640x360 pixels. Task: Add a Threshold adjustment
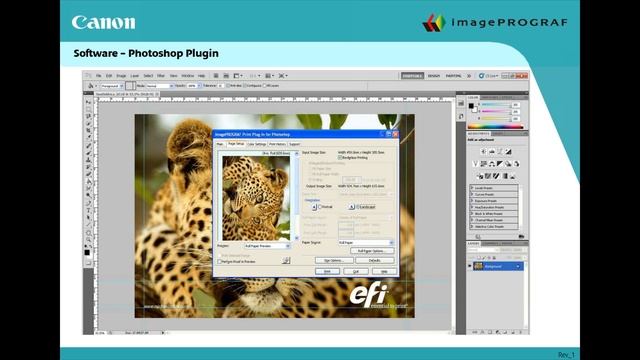[x=496, y=176]
